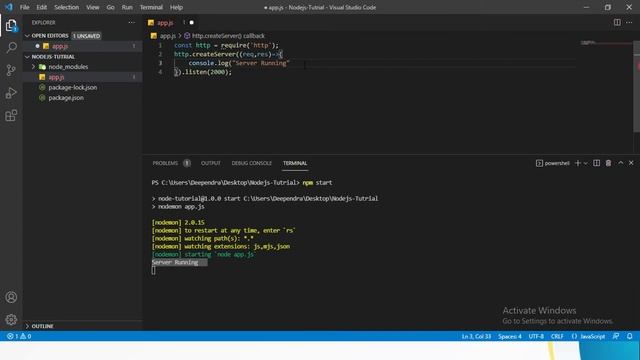Select the app.js editor tab
Screen dimensions: 640x360
point(165,22)
